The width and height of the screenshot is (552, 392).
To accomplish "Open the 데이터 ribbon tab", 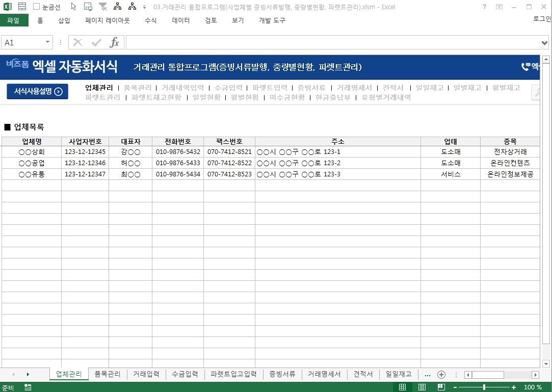I will click(x=181, y=20).
